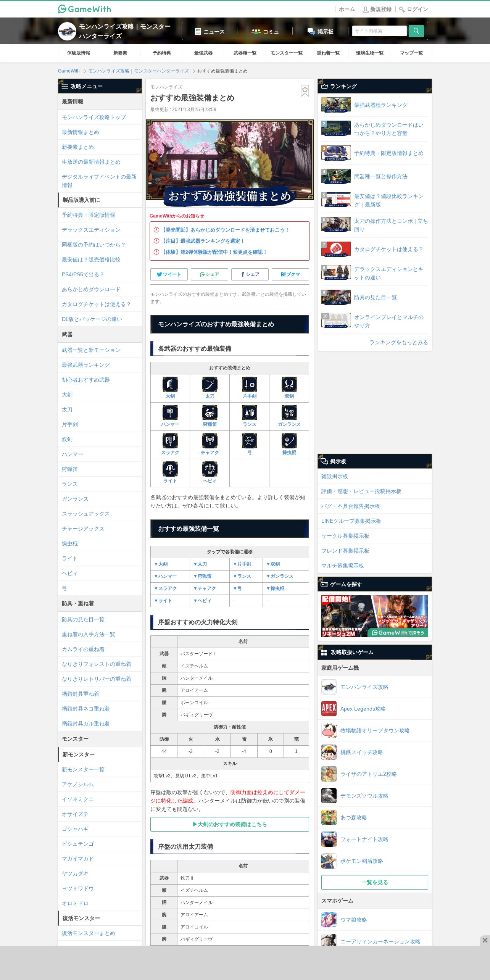The width and height of the screenshot is (490, 980).
Task: Click the フォートナイト攻略 game icon
Action: coord(329,839)
